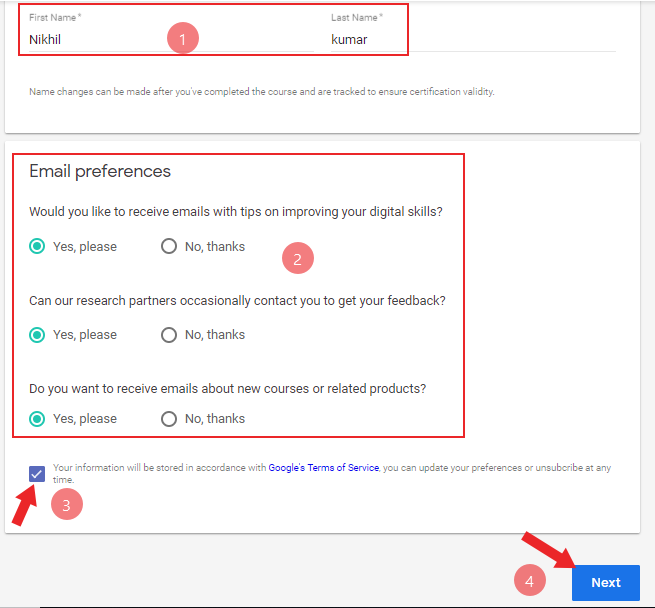This screenshot has height=608, width=655.
Task: Choose 'Yes, please' for research partners feedback contact
Action: tap(37, 335)
